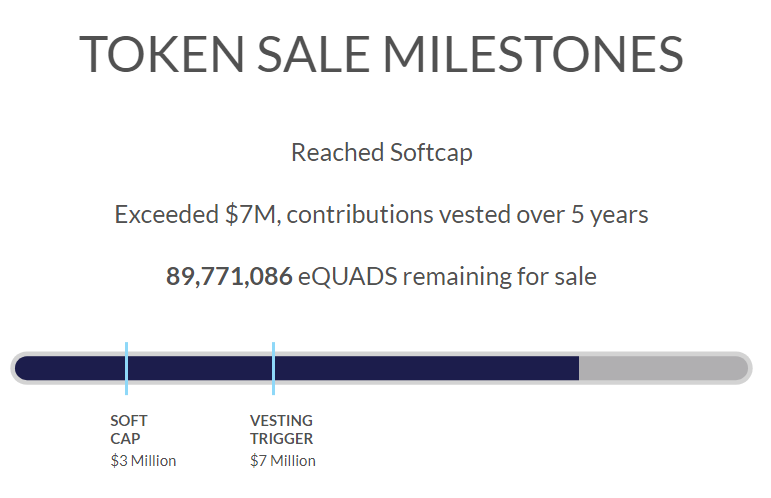
Task: Click the "TOKEN SALE MILESTONES" heading
Action: click(382, 54)
